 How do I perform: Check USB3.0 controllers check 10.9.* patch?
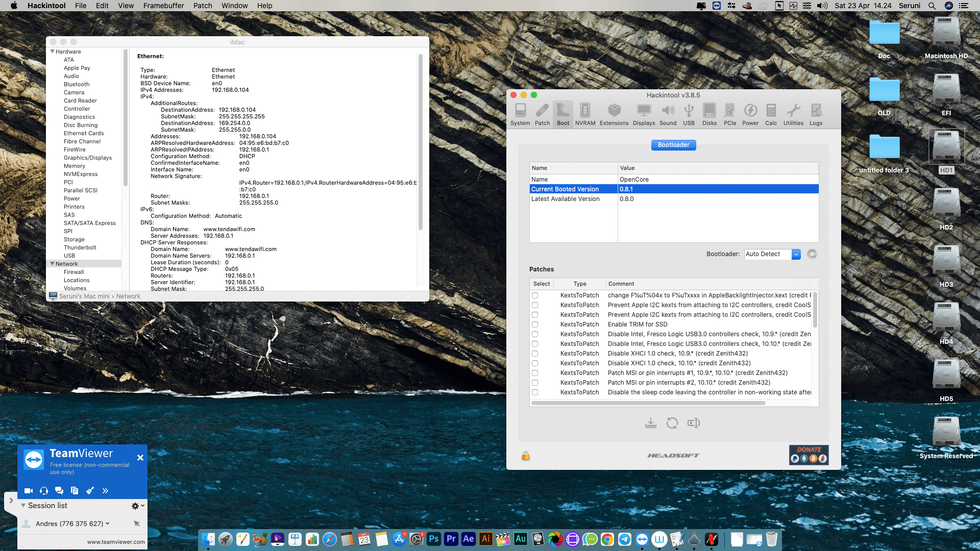point(535,334)
